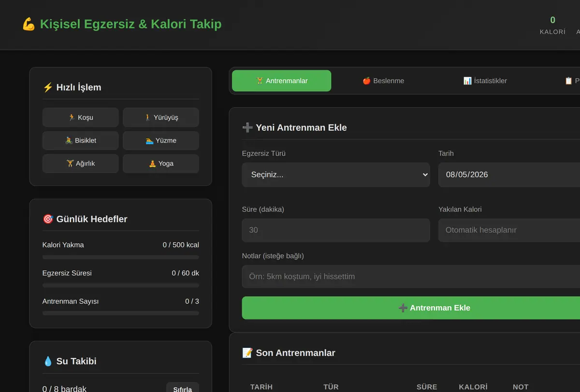
Task: Click the Kalori Yakma progress bar
Action: (120, 257)
